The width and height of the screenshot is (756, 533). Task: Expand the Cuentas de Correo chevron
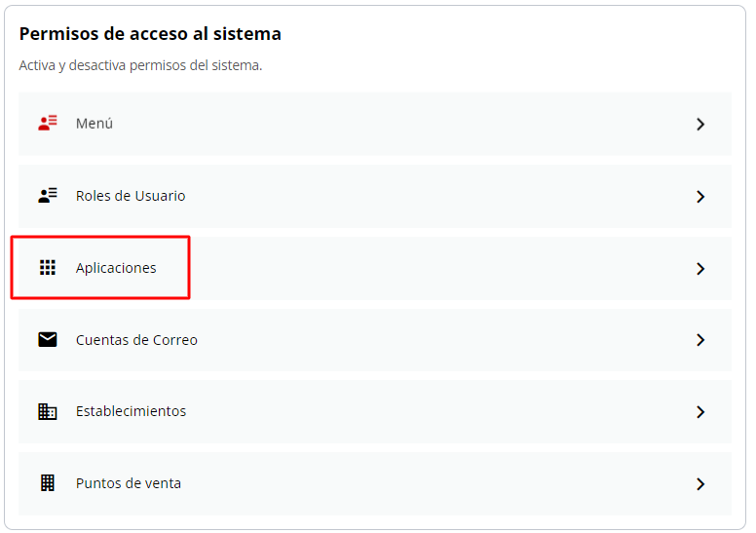(x=700, y=340)
